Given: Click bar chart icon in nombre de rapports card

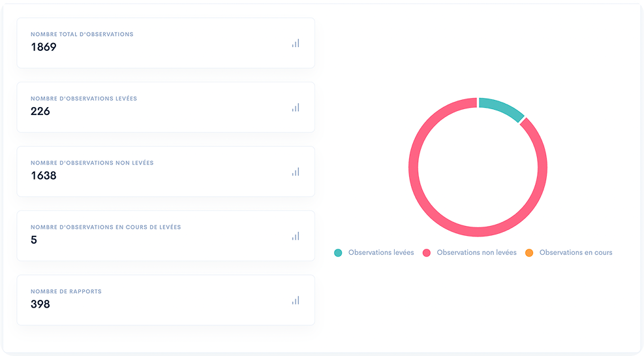Looking at the screenshot, I should click(x=296, y=300).
